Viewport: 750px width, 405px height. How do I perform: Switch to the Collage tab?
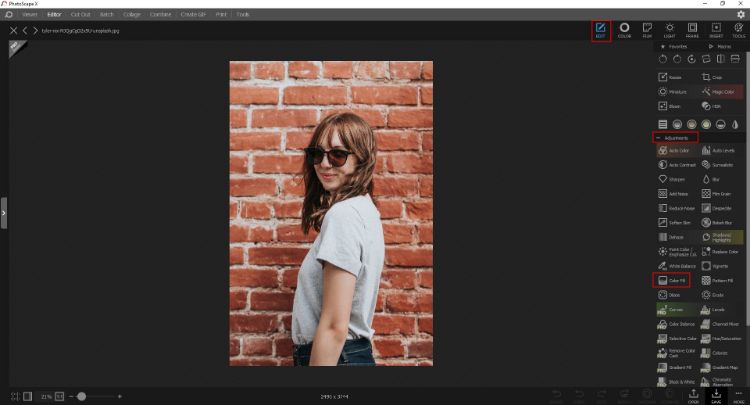(133, 15)
